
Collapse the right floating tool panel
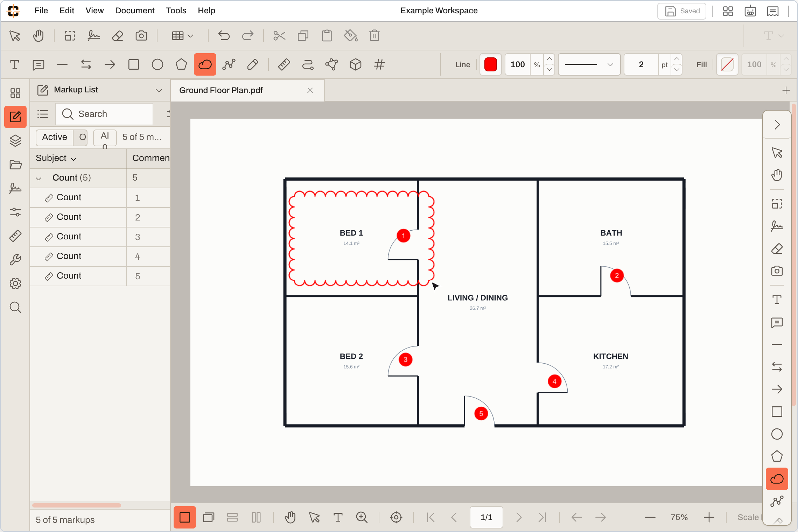pos(777,125)
